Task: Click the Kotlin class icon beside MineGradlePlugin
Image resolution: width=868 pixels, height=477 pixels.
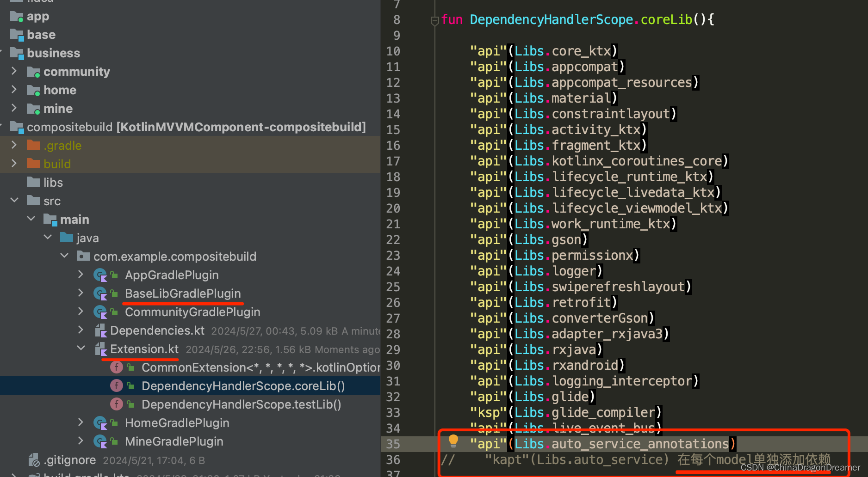Action: 100,441
